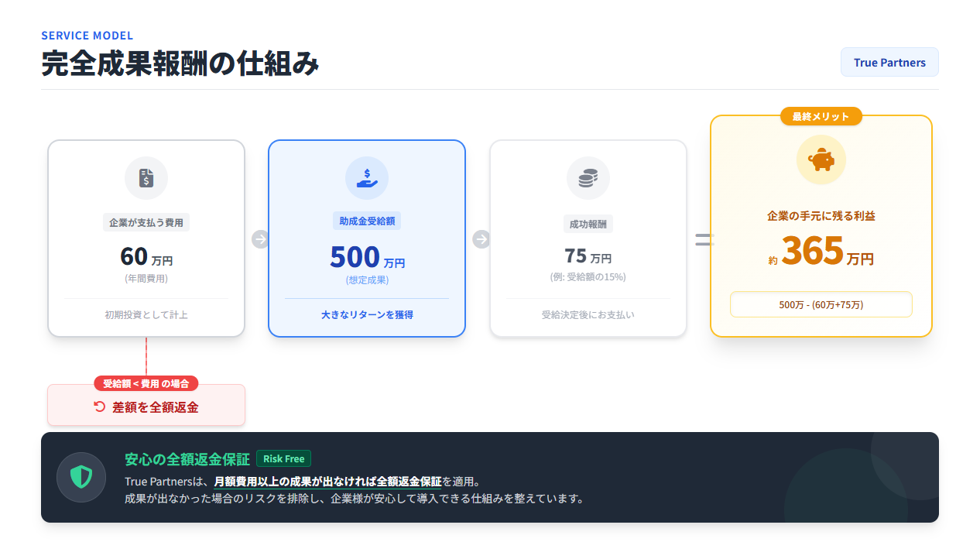
Task: Click the 500万 - (60万+75万) formula box
Action: click(821, 304)
